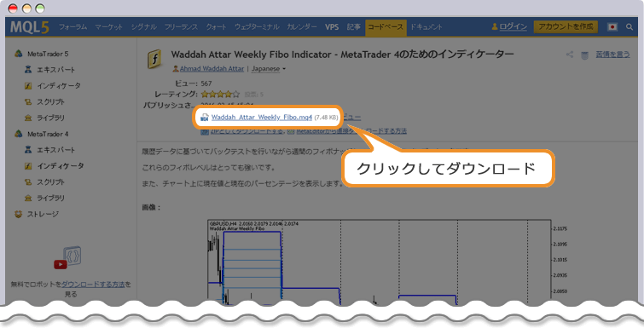Click the rating stars
Screen dimensions: 644x328
220,95
